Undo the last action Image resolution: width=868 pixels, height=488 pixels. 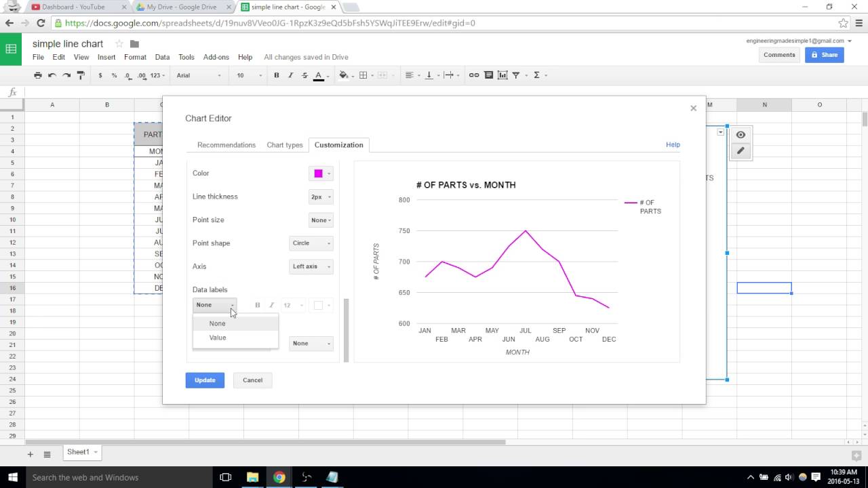(52, 75)
